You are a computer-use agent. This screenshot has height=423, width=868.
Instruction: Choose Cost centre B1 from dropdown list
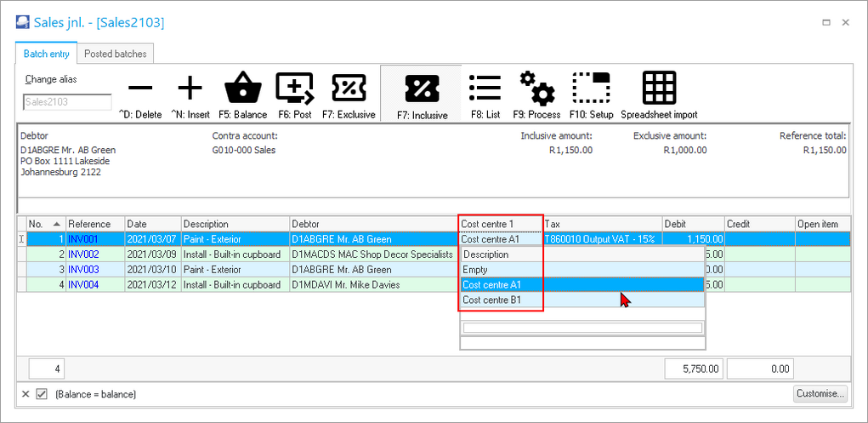(491, 300)
